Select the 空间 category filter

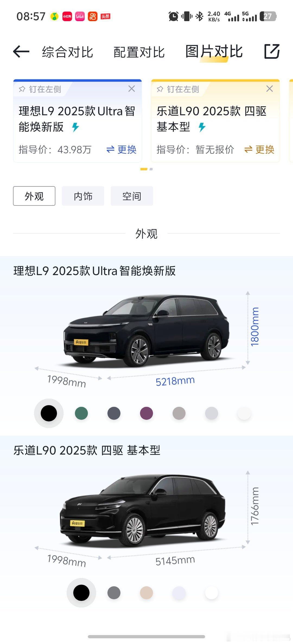coord(132,196)
